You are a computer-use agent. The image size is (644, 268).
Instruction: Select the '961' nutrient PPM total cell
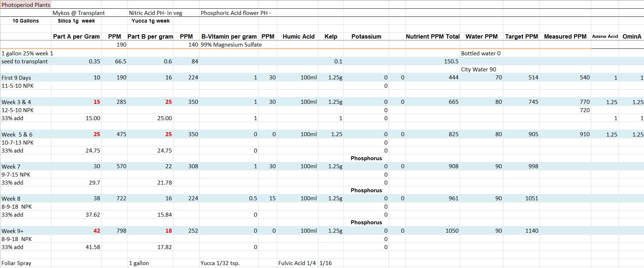pos(453,198)
